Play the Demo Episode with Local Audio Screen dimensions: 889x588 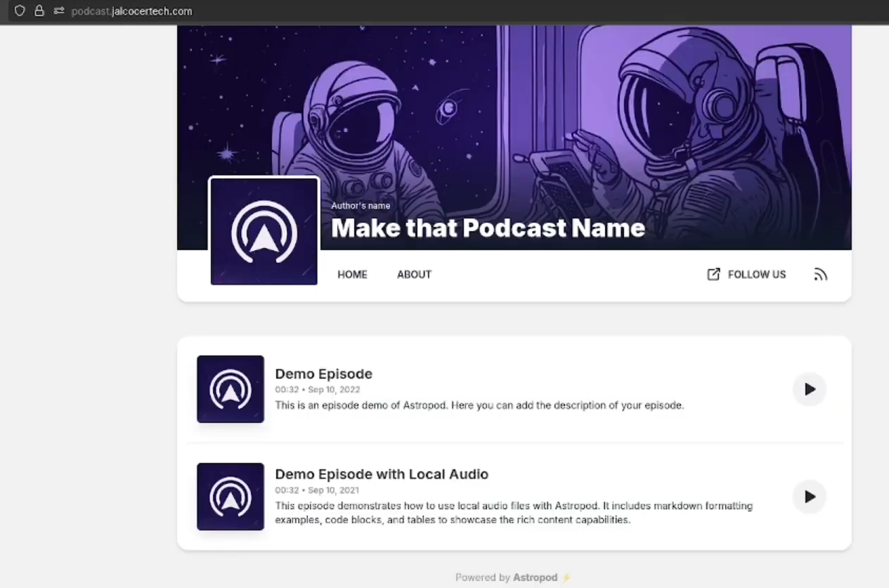809,497
